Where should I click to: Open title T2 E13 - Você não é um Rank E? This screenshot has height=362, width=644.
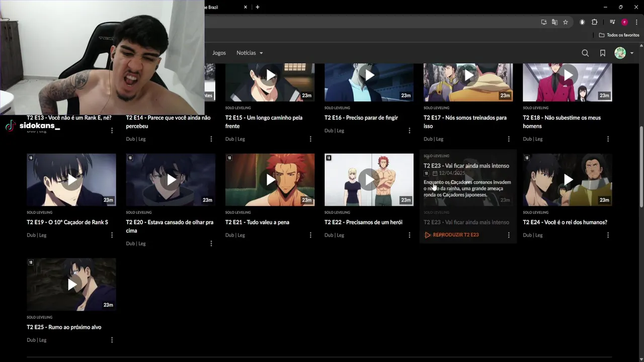coord(69,118)
